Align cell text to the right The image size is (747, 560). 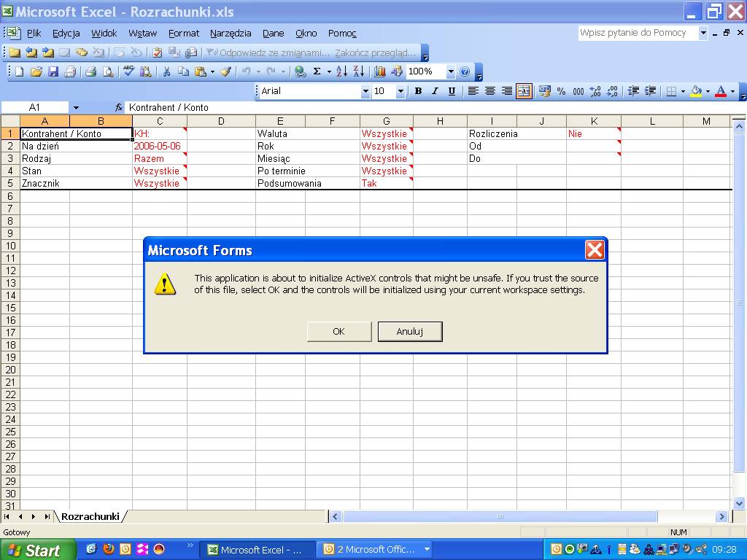[x=507, y=91]
